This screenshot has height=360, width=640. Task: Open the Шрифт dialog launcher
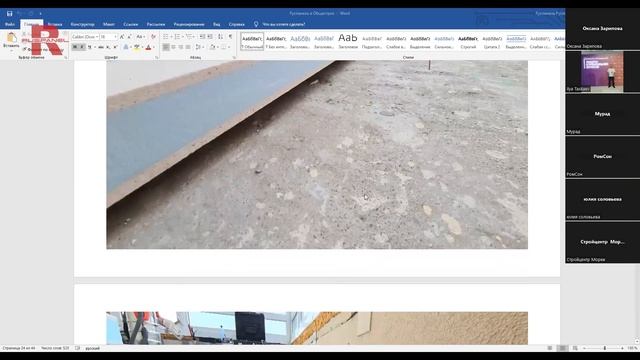pyautogui.click(x=157, y=58)
